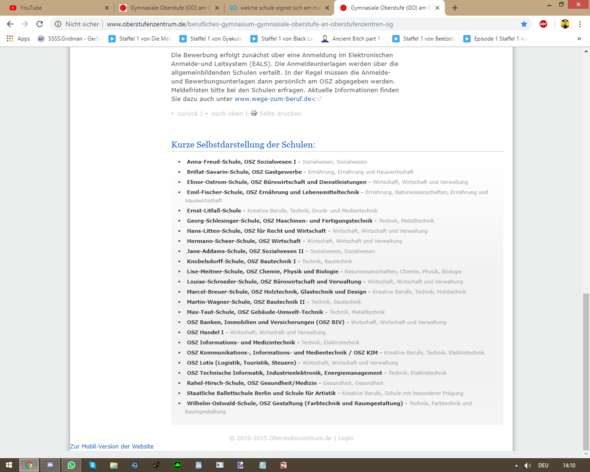Click the volume icon in system tray
The height and width of the screenshot is (472, 590).
pos(528,466)
